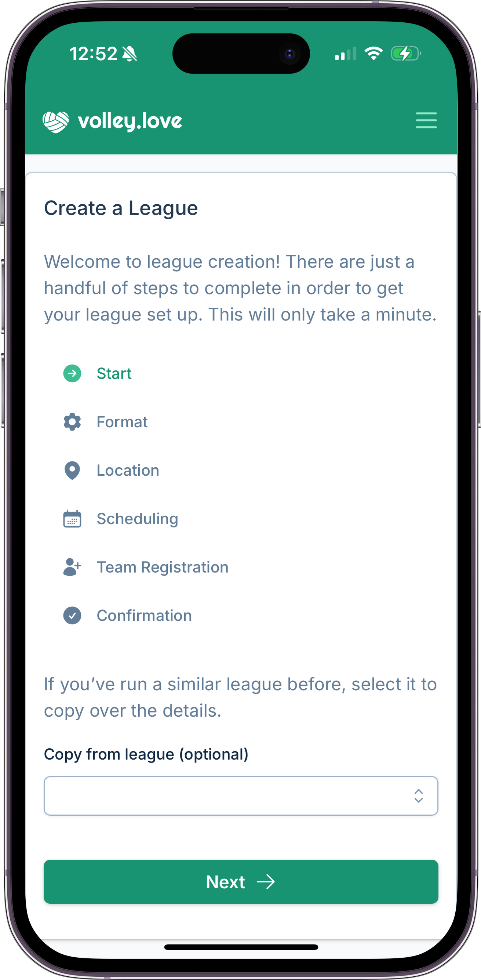The height and width of the screenshot is (980, 481).
Task: Click the Confirmation checkmark icon
Action: (x=72, y=615)
